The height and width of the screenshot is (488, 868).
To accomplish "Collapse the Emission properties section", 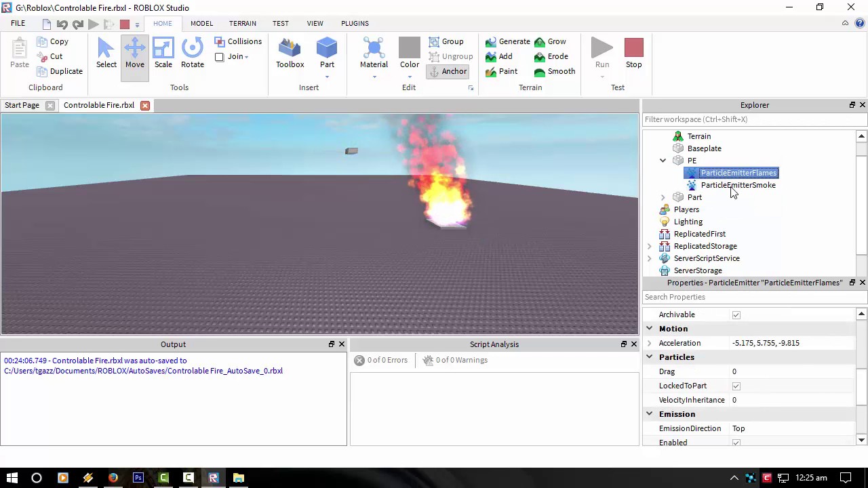I will (649, 414).
